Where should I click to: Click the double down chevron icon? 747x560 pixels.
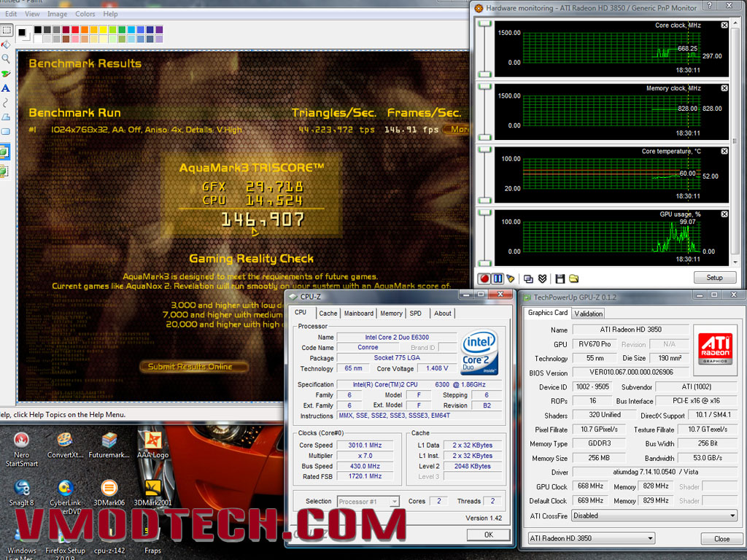542,279
